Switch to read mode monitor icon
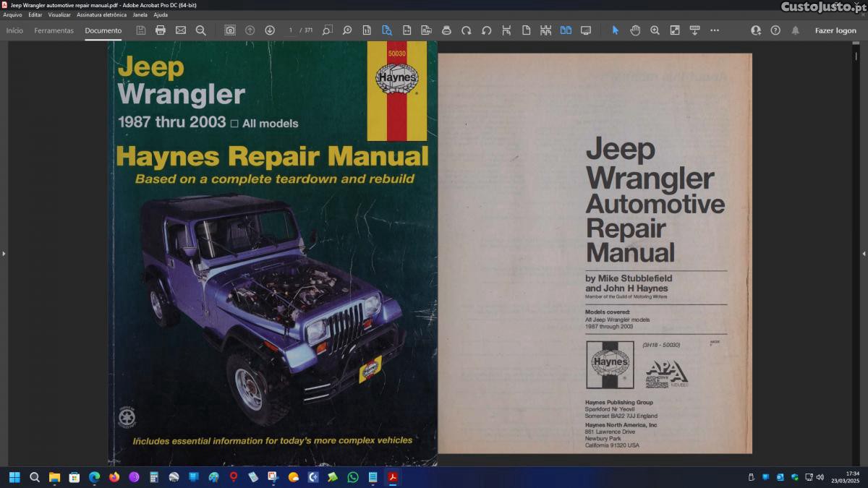The height and width of the screenshot is (488, 868). coord(586,30)
